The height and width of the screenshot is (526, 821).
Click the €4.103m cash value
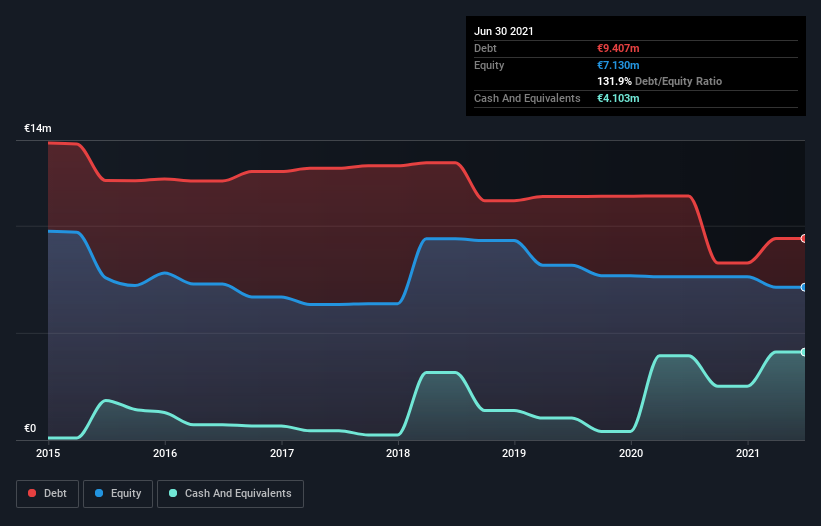[618, 98]
